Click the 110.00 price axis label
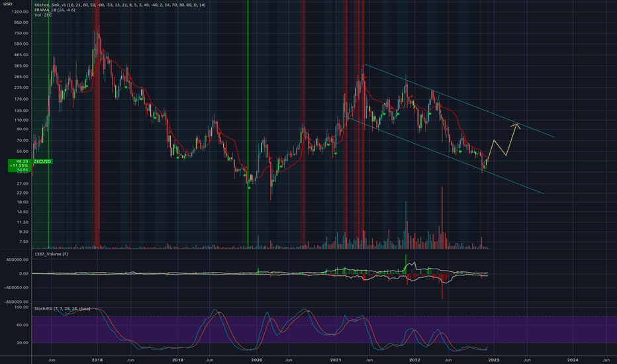 point(21,120)
